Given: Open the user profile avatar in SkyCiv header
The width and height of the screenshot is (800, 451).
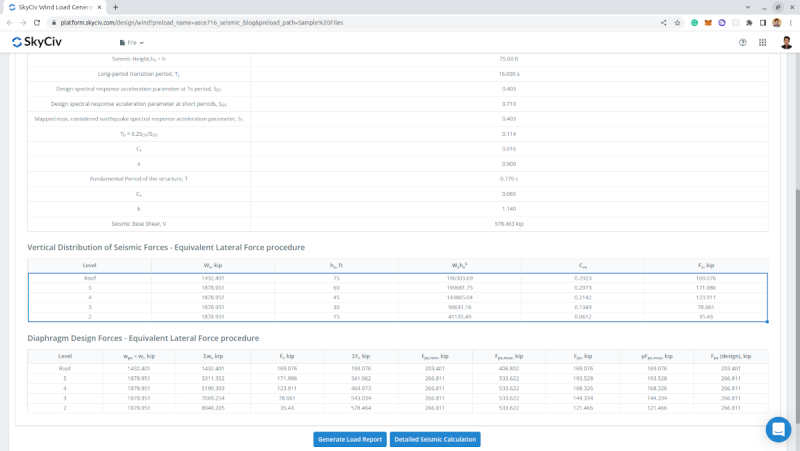Looking at the screenshot, I should coord(786,43).
